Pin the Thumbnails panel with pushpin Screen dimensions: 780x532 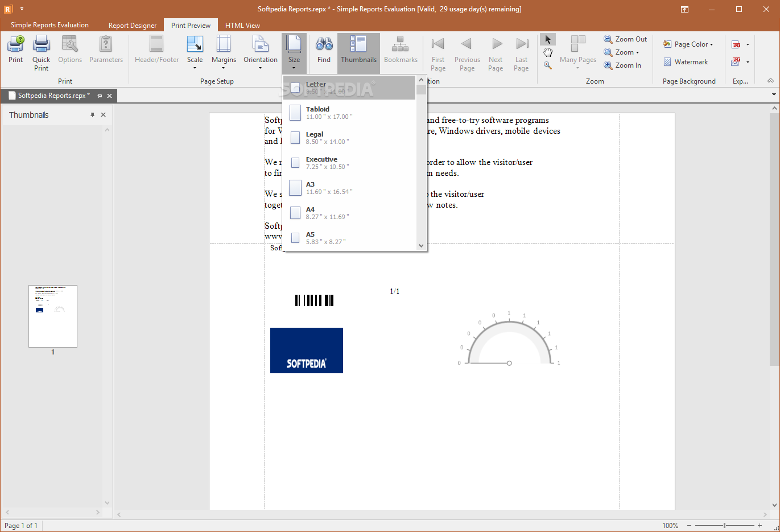pos(92,115)
